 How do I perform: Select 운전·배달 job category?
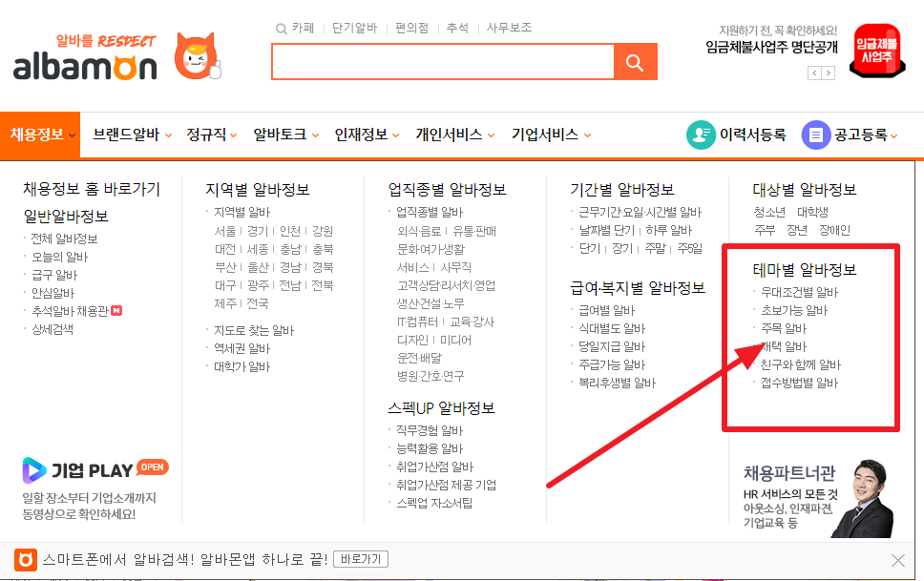click(419, 358)
